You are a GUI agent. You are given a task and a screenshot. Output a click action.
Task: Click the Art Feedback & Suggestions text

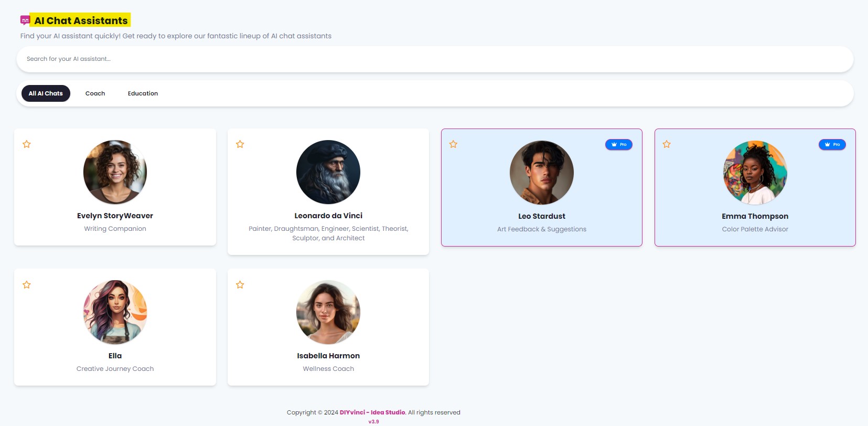(x=542, y=229)
